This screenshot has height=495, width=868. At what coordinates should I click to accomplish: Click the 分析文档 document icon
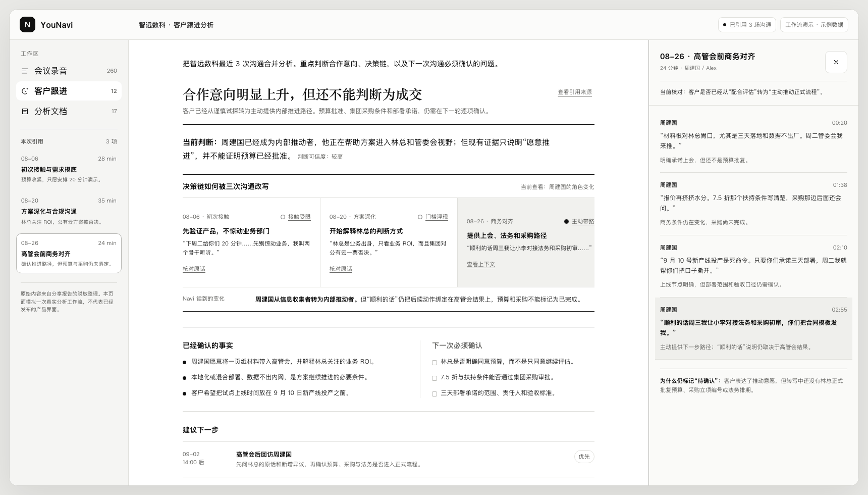click(25, 111)
